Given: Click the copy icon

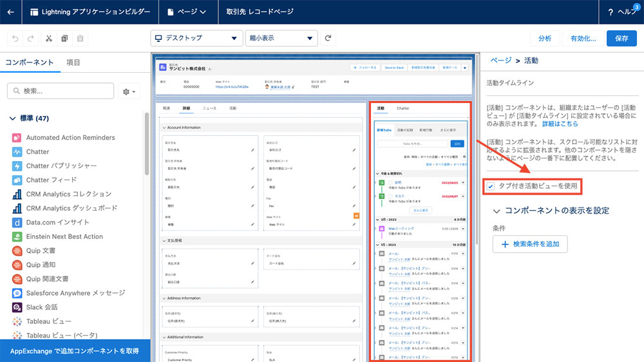Looking at the screenshot, I should pyautogui.click(x=64, y=38).
